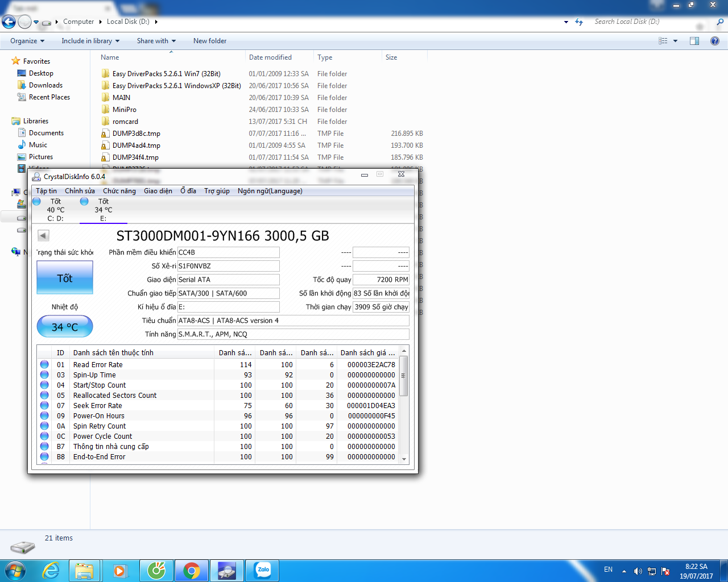The height and width of the screenshot is (582, 728).
Task: Select DUMP3d8c.tmp file
Action: (x=136, y=134)
